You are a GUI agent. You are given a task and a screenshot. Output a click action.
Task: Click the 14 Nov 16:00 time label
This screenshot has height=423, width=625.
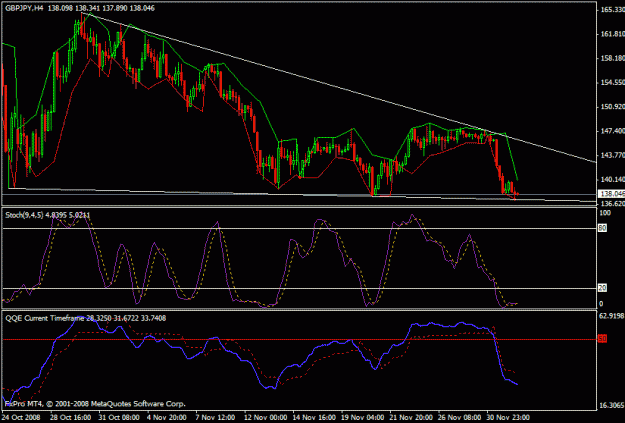click(314, 418)
